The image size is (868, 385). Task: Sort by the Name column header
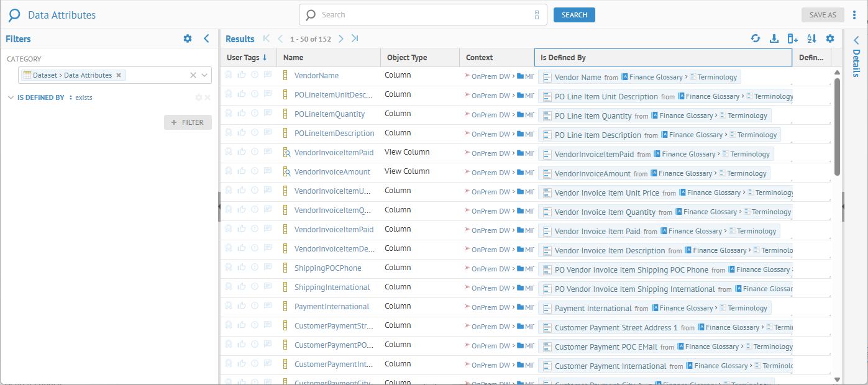click(293, 58)
